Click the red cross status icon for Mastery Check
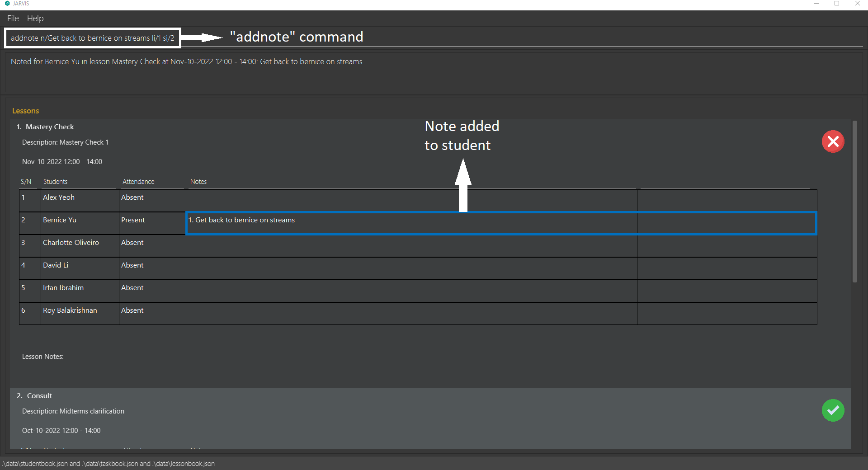Viewport: 868px width, 470px height. tap(833, 141)
